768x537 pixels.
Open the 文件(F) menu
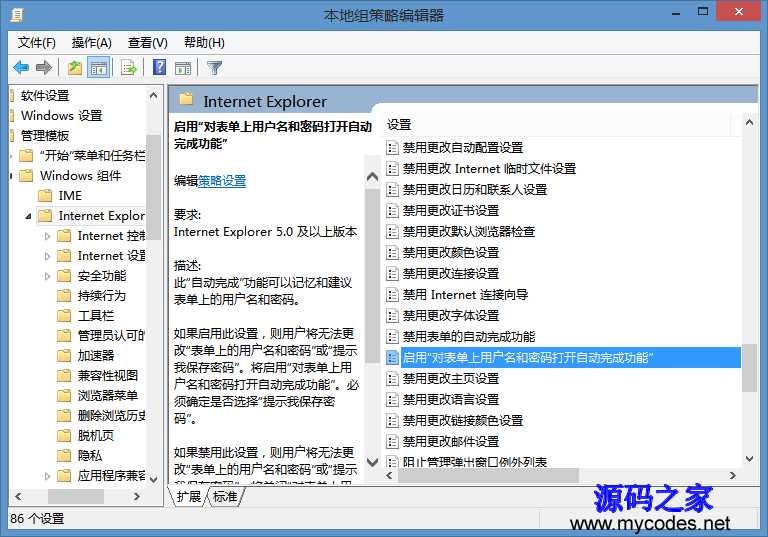[x=37, y=43]
